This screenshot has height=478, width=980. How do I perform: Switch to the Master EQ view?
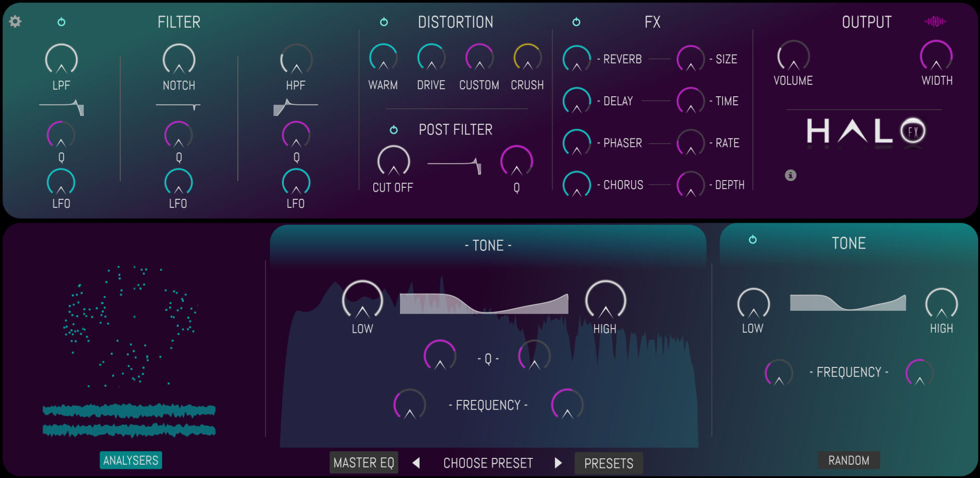[364, 463]
